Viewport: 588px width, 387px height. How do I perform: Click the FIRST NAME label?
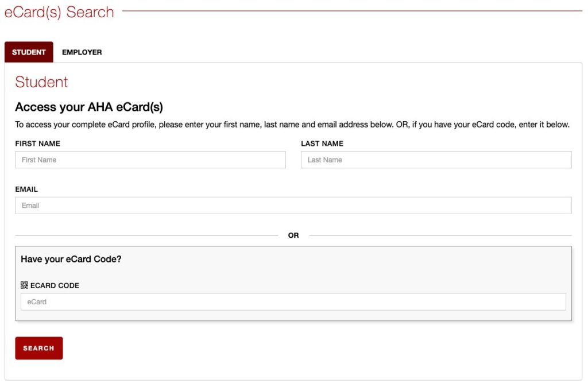(37, 144)
